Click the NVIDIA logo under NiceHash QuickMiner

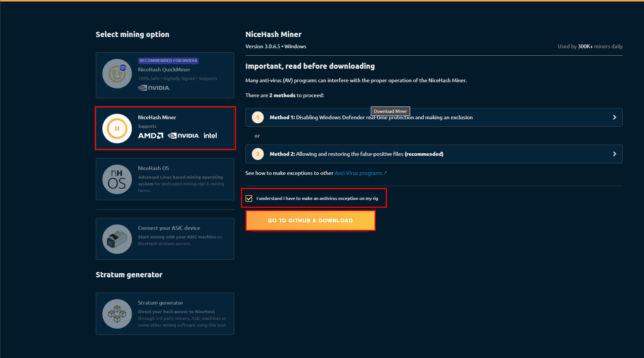point(154,88)
